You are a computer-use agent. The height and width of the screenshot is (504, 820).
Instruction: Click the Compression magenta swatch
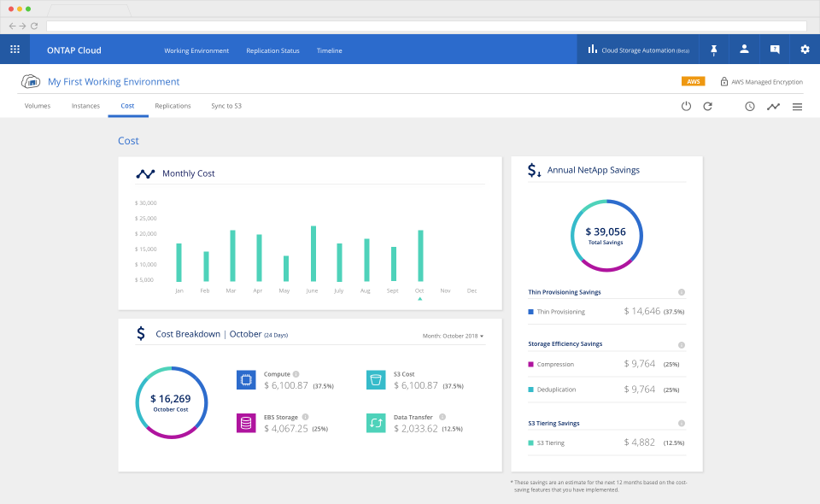pyautogui.click(x=530, y=365)
